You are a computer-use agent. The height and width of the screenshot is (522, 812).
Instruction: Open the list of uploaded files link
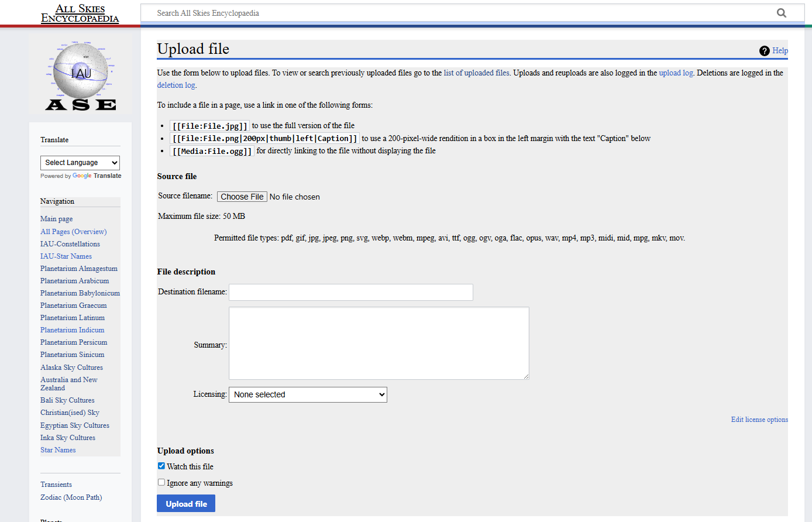point(476,73)
